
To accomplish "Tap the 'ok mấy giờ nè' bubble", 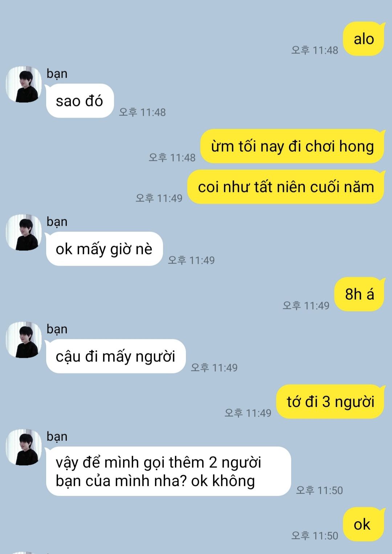I will tap(104, 249).
